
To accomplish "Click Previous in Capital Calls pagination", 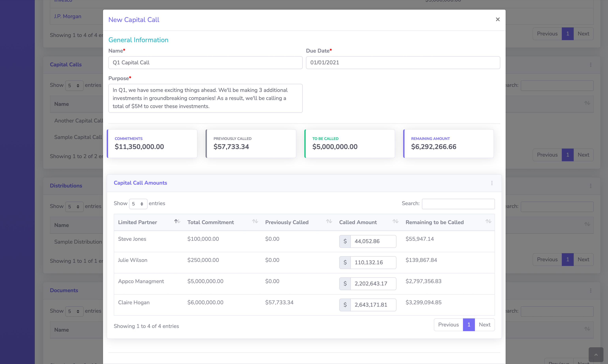I will click(x=547, y=155).
